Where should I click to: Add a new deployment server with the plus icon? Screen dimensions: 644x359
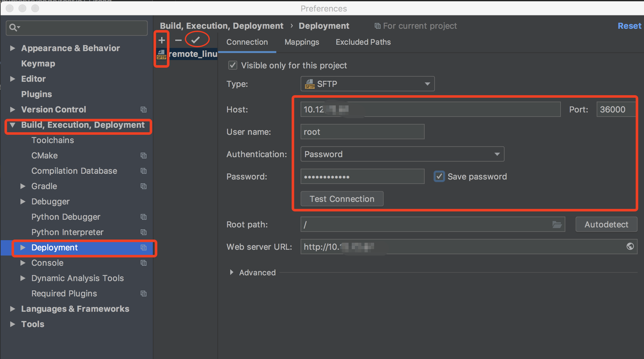161,40
